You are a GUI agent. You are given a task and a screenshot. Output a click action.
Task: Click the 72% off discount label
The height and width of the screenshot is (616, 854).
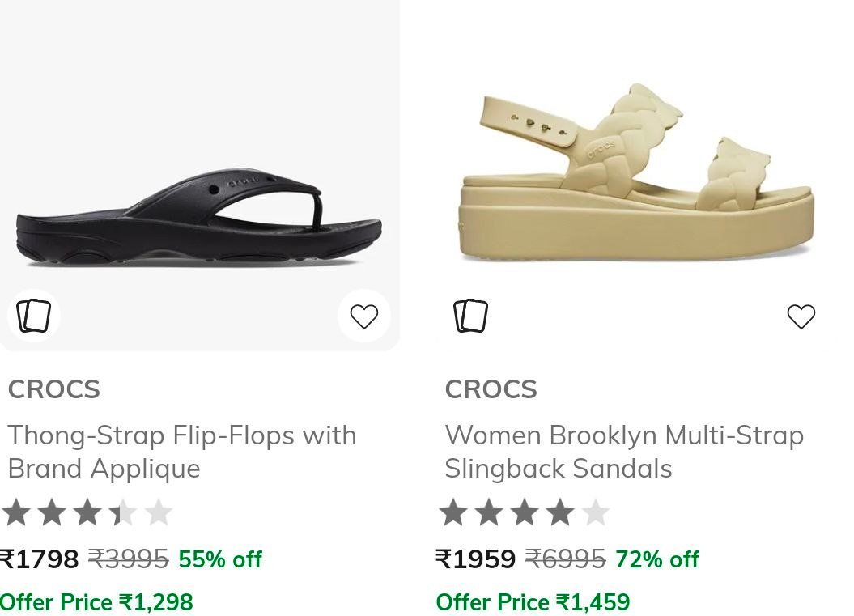pyautogui.click(x=656, y=559)
